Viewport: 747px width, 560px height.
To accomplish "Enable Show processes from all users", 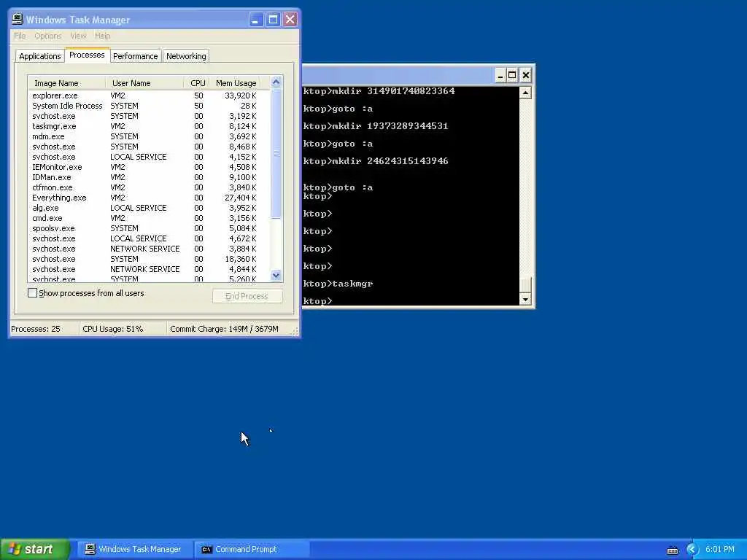I will [32, 293].
